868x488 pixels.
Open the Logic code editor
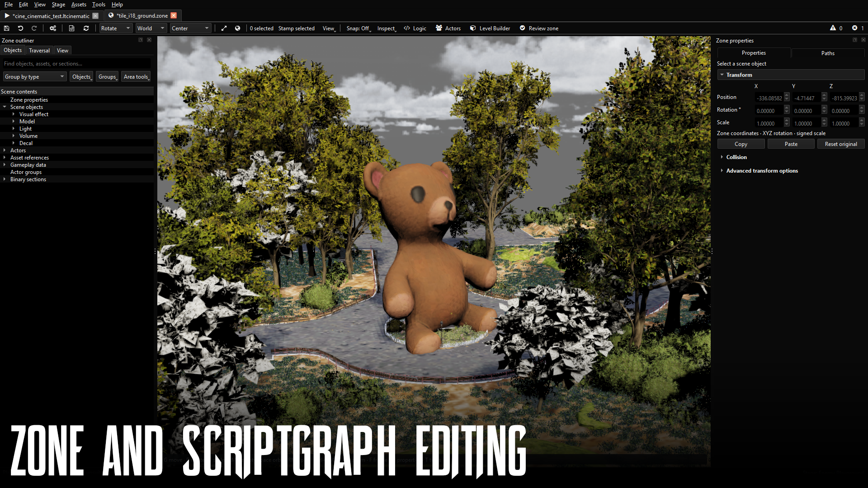click(415, 28)
